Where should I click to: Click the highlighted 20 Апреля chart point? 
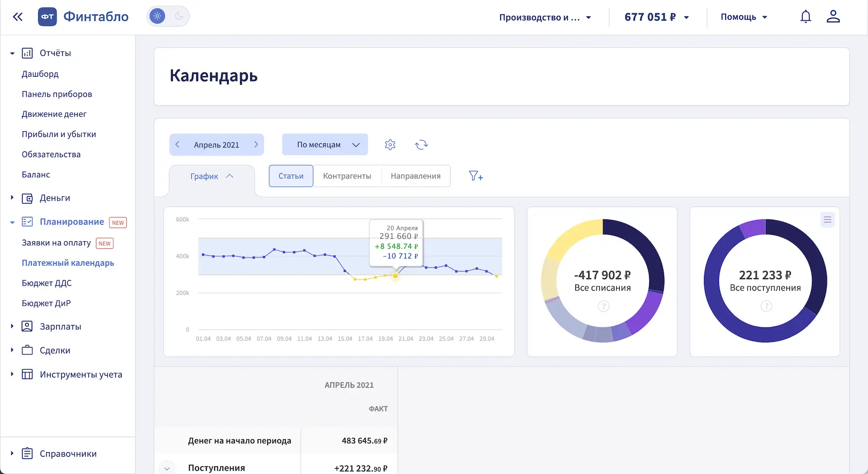coord(395,276)
